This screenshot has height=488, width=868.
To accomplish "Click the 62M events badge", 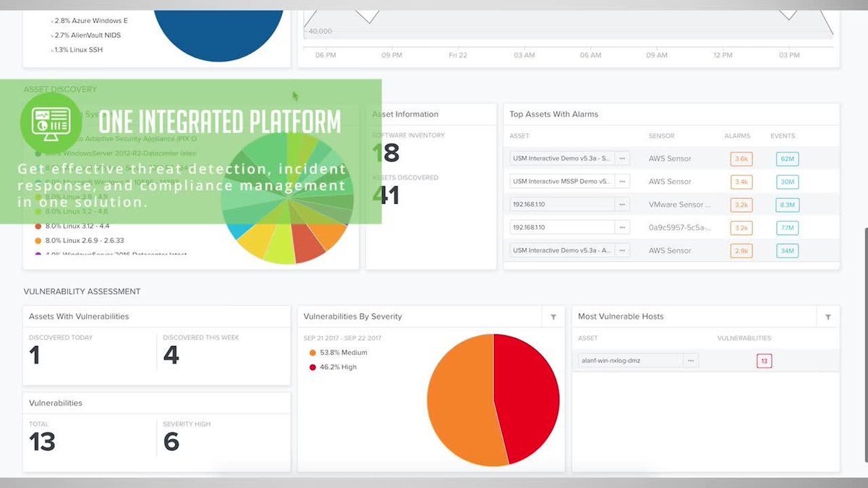I will pos(787,159).
